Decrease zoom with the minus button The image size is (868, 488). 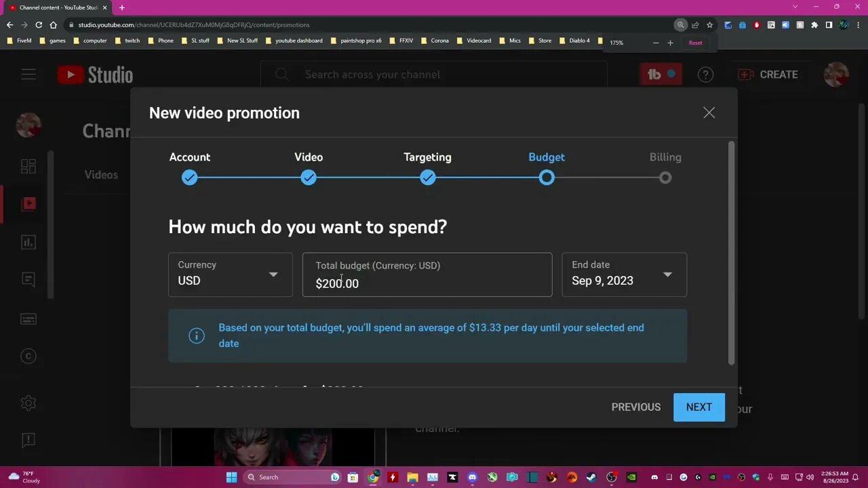click(x=656, y=43)
